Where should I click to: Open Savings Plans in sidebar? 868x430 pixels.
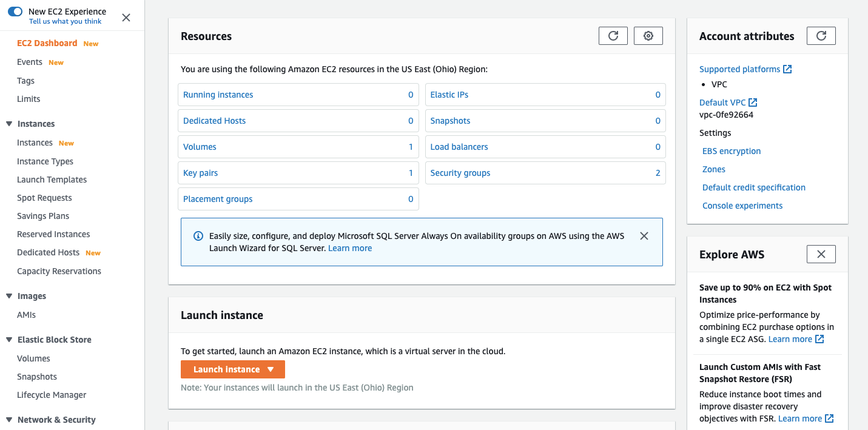[x=43, y=216]
